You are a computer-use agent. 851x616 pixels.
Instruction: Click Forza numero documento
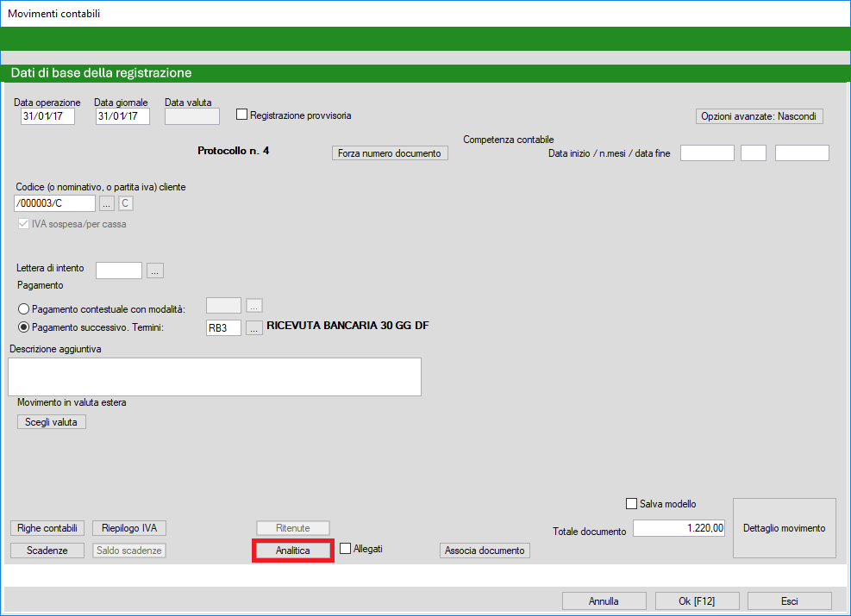coord(390,152)
